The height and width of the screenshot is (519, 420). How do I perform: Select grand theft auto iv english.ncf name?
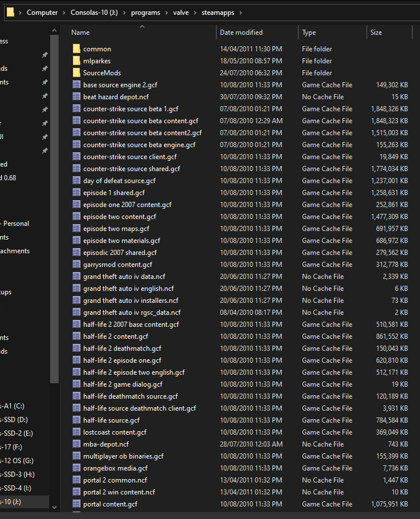point(128,288)
